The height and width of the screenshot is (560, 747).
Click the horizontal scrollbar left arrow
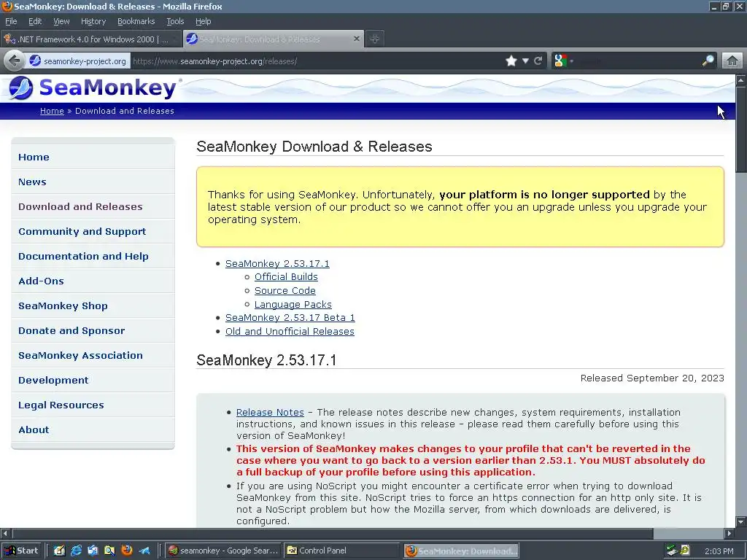(x=5, y=533)
